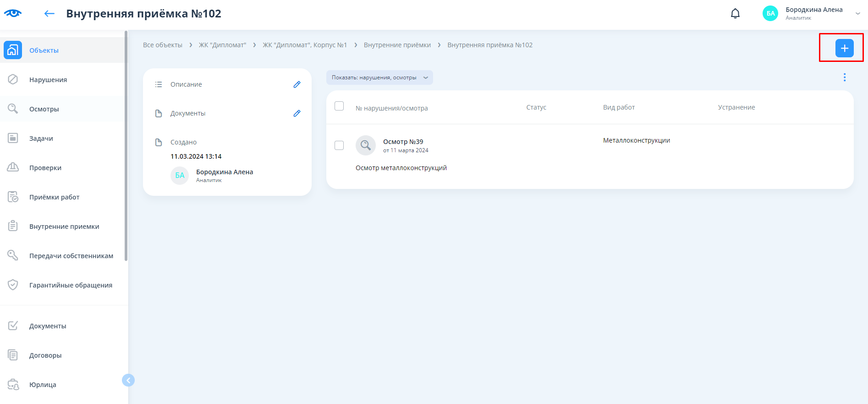This screenshot has width=868, height=404.
Task: Click the eye logo in top-left corner
Action: coord(13,13)
